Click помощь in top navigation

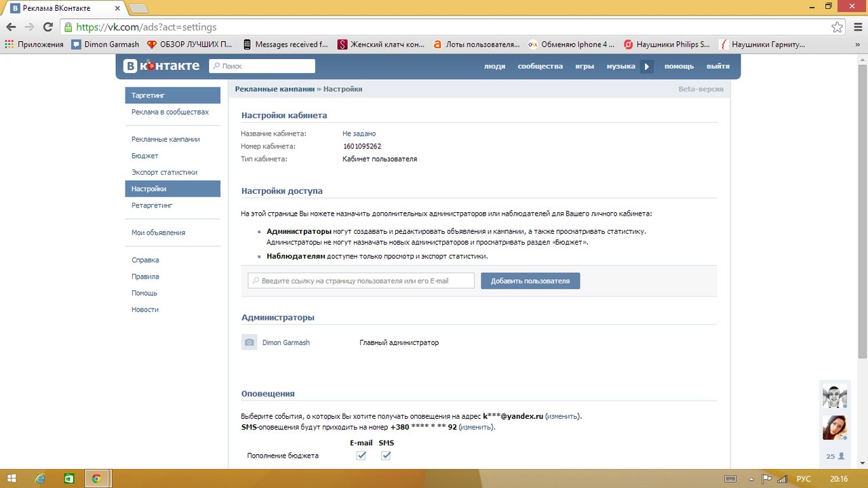coord(679,66)
